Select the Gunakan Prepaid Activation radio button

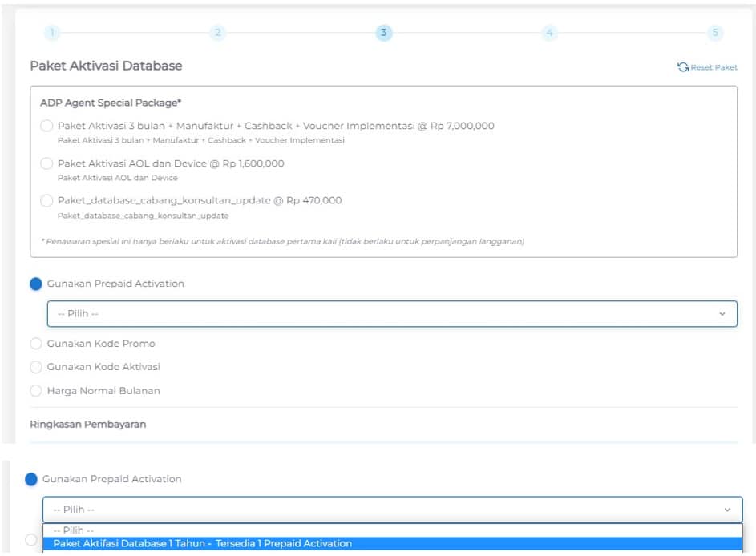(35, 284)
